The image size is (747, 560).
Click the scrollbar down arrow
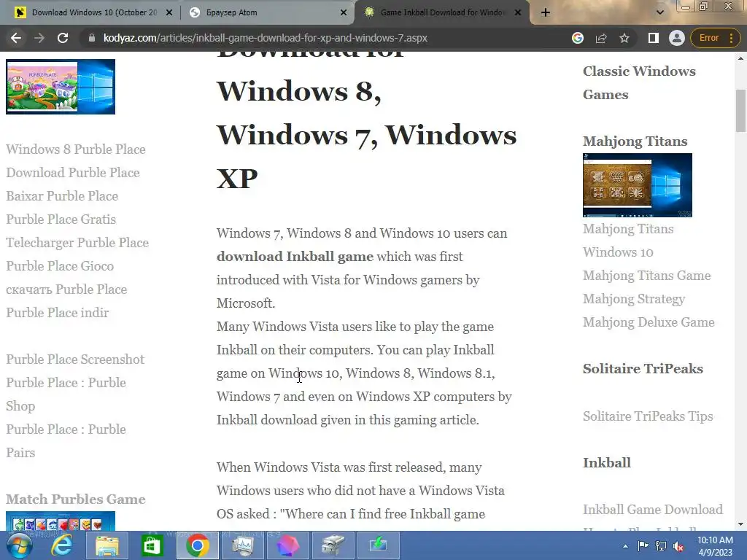click(740, 524)
